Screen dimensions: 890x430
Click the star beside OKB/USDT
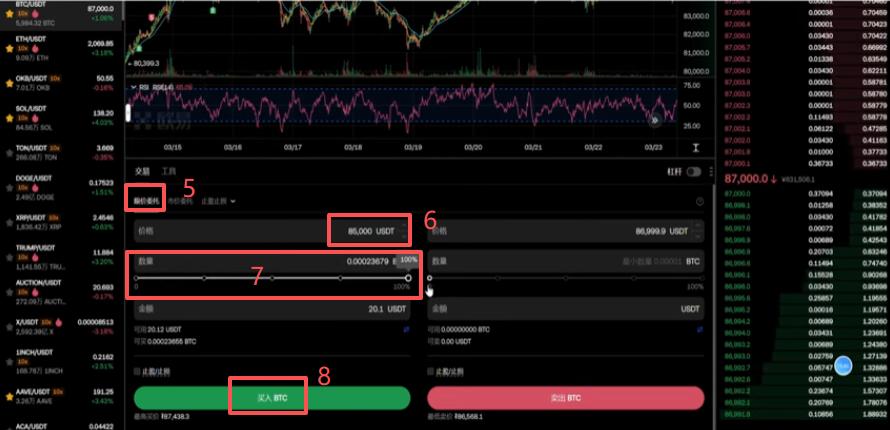tap(9, 83)
